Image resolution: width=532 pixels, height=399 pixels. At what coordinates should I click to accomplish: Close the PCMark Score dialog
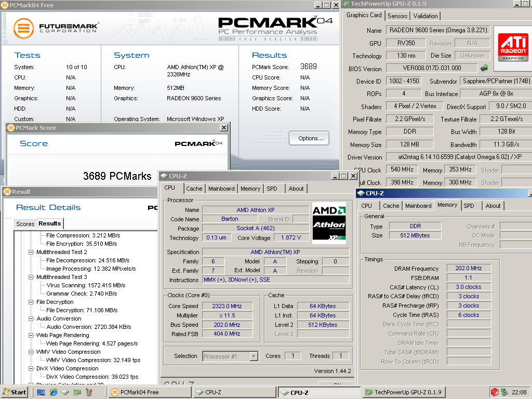pos(224,128)
